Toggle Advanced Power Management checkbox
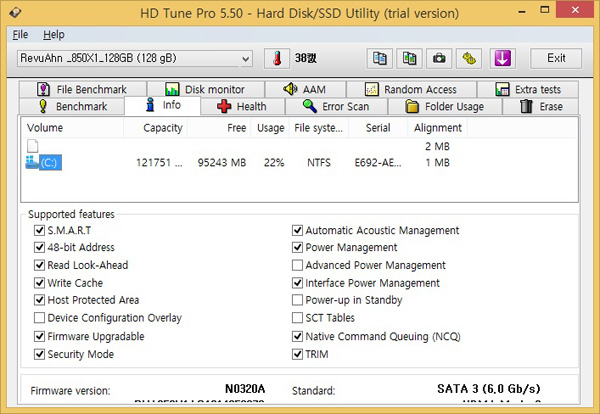This screenshot has width=600, height=414. click(297, 265)
